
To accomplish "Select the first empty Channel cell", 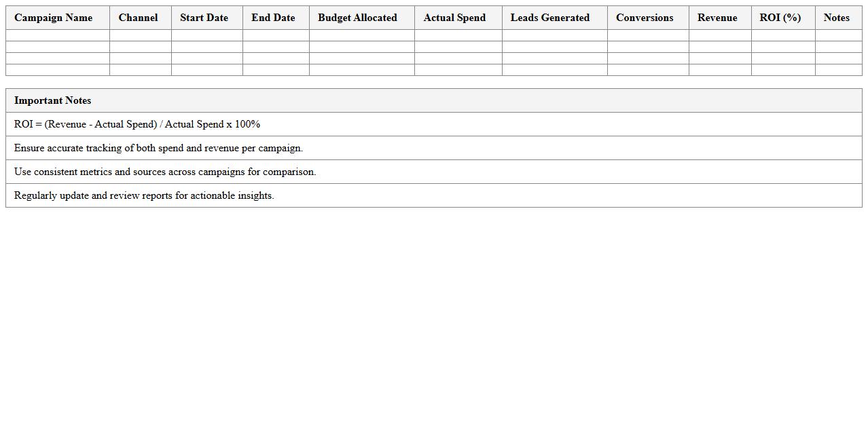I will pos(138,35).
